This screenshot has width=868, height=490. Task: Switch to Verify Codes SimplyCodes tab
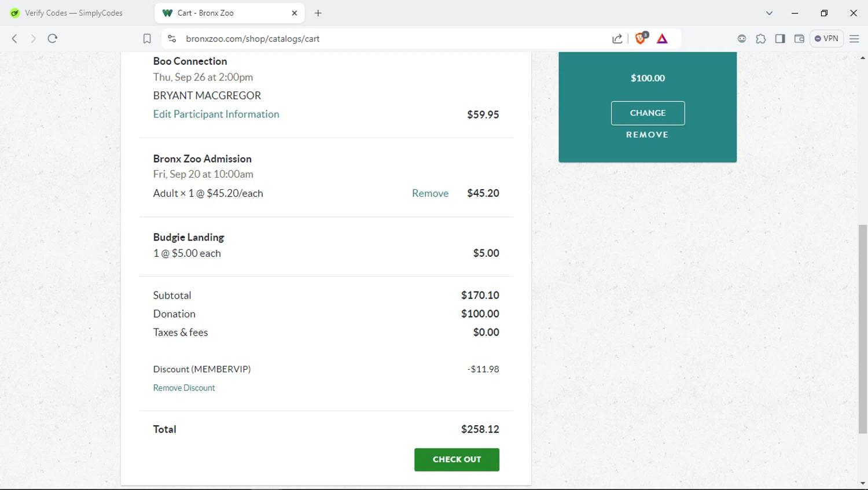click(73, 13)
